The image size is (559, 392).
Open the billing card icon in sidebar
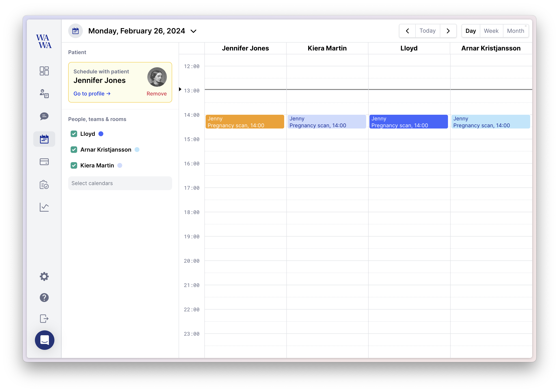click(x=44, y=162)
